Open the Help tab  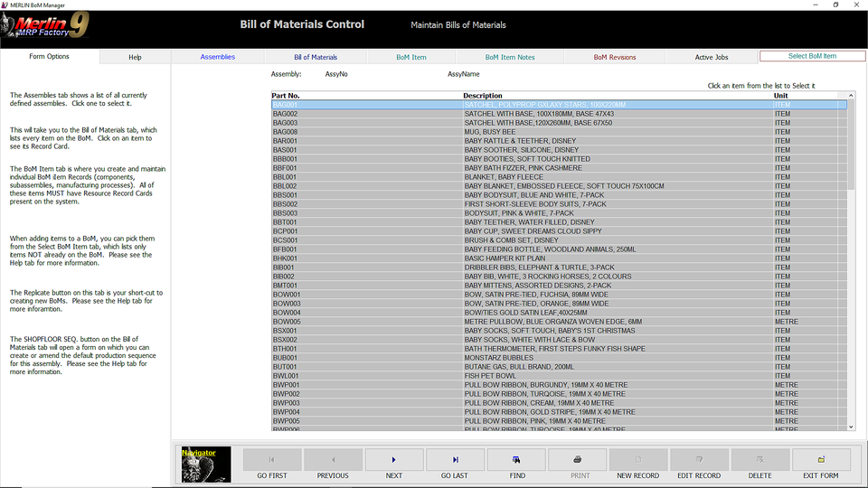[x=135, y=57]
